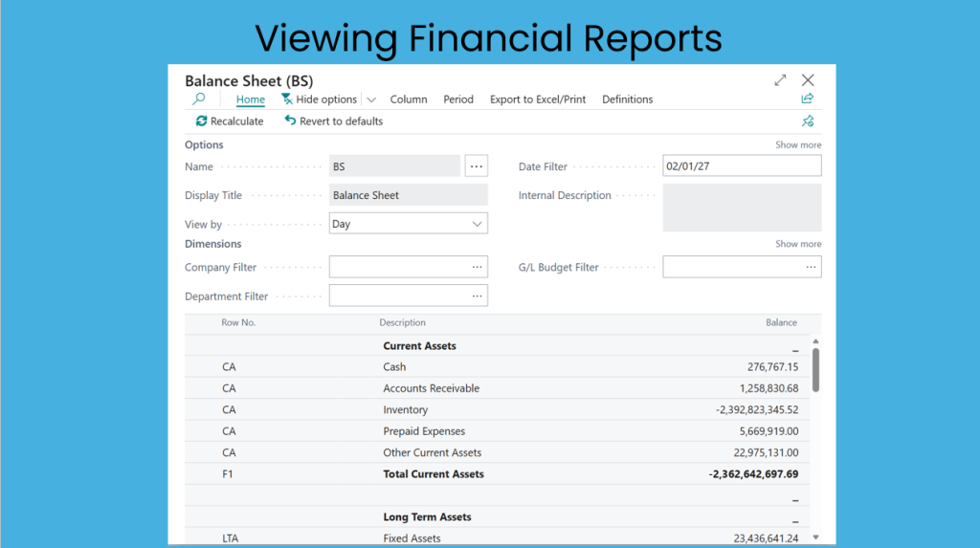Click the expand window arrows icon
The width and height of the screenshot is (980, 548).
[781, 80]
